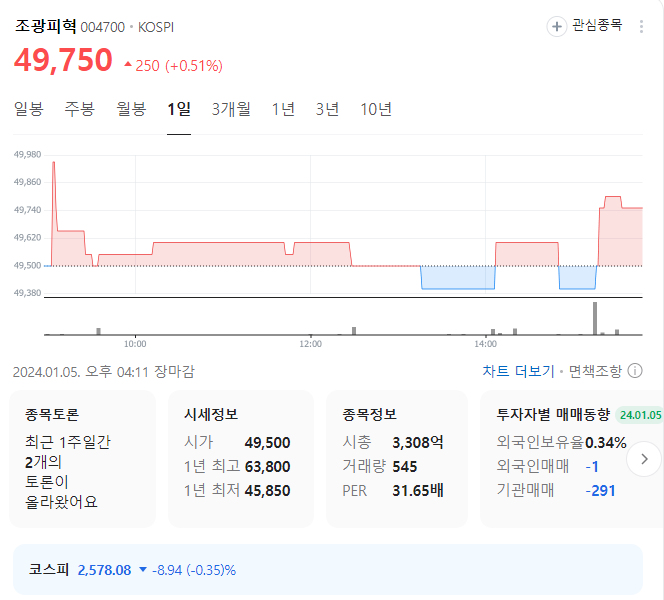Viewport: 664px width, 600px height.
Task: Click the 시가 value 49,500
Action: coord(267,442)
